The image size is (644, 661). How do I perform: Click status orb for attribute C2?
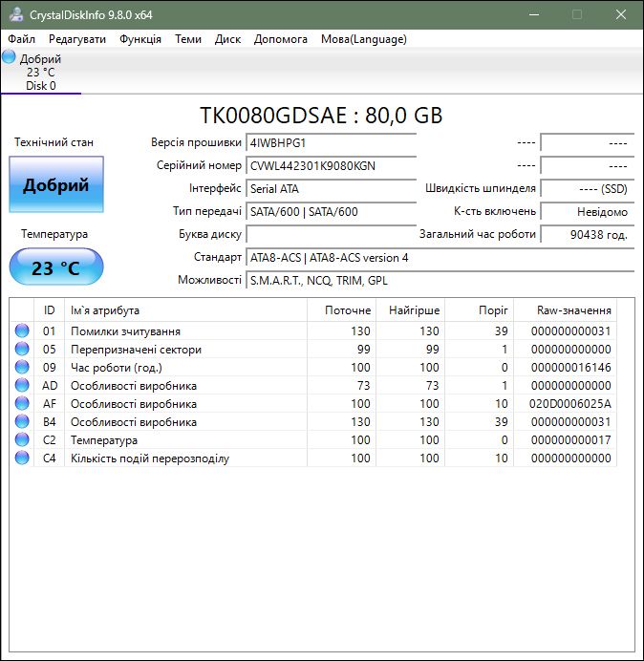pos(22,439)
